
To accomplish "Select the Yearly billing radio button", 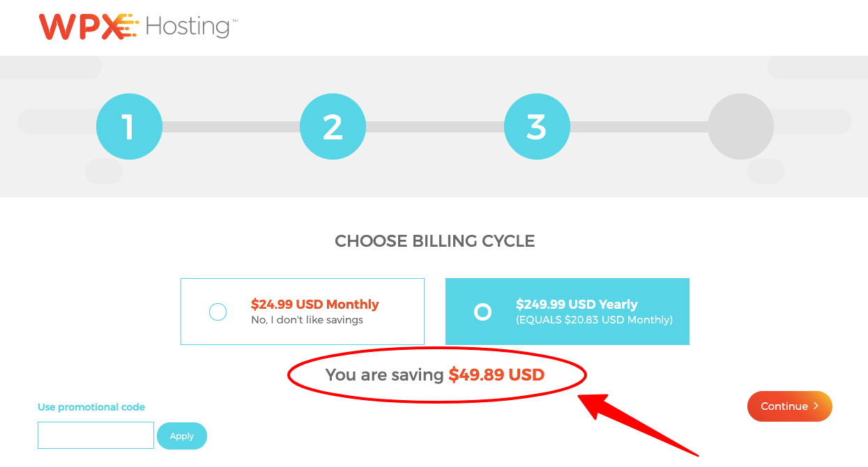I will click(482, 312).
